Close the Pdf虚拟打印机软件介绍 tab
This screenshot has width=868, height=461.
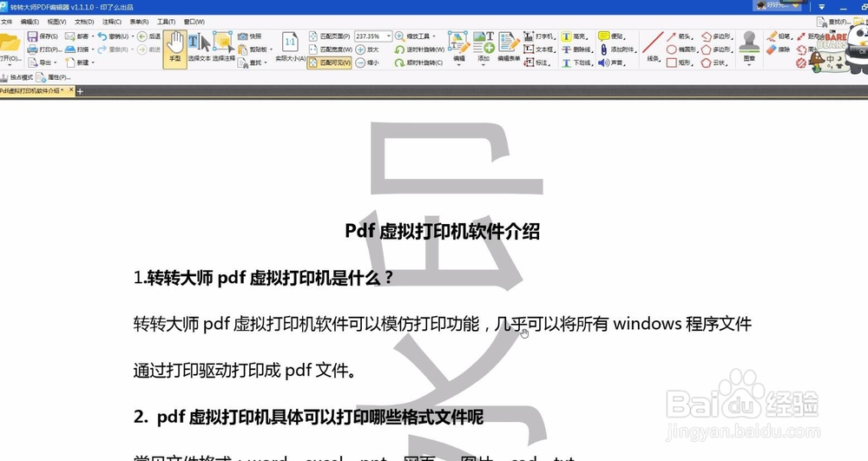(71, 90)
